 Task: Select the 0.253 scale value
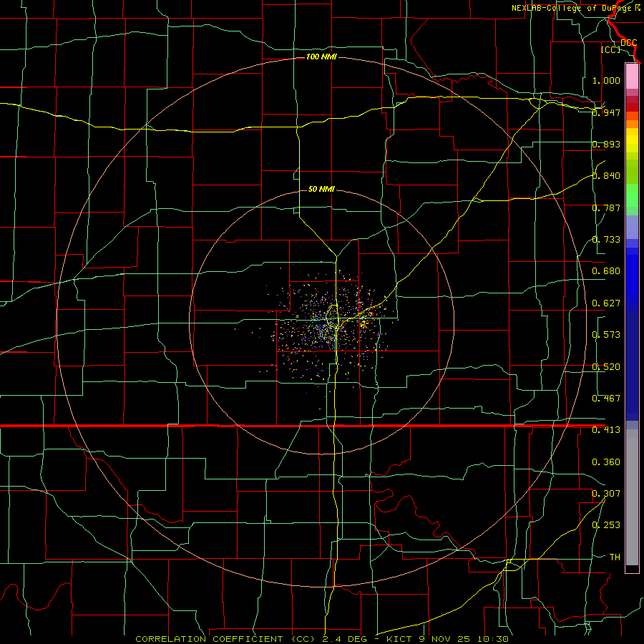point(606,525)
